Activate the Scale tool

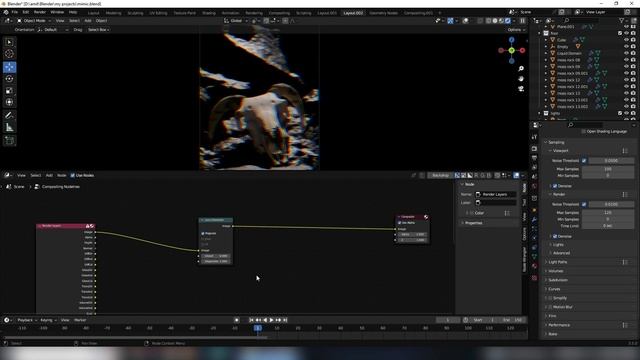9,91
